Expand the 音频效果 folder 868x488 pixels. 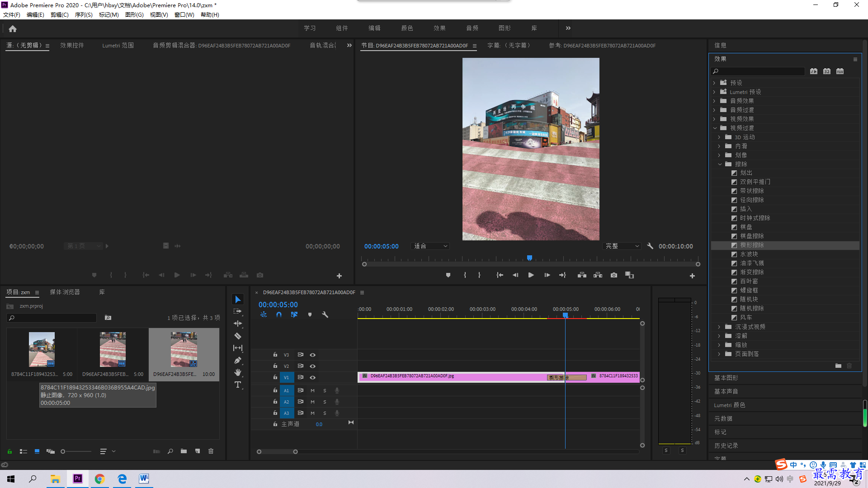coord(714,101)
